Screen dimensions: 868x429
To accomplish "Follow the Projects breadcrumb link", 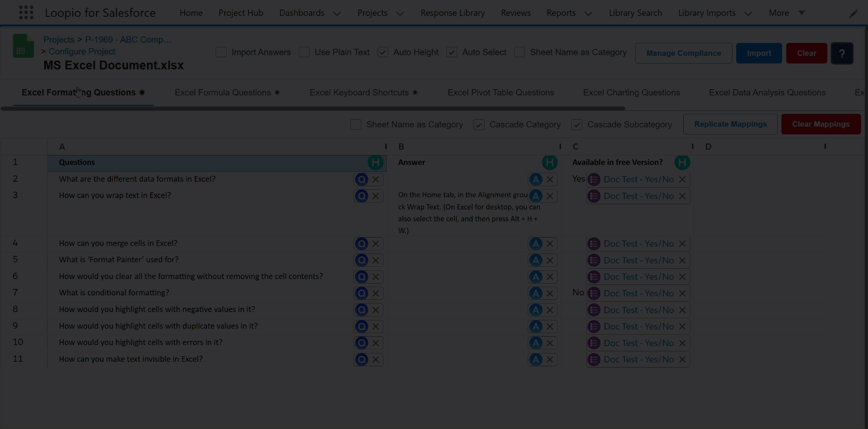I will pos(59,40).
